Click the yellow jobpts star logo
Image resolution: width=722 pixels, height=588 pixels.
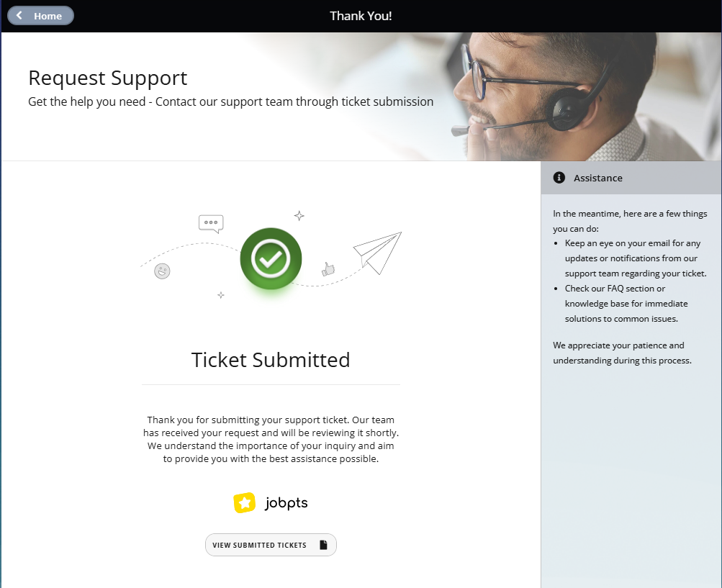click(245, 502)
